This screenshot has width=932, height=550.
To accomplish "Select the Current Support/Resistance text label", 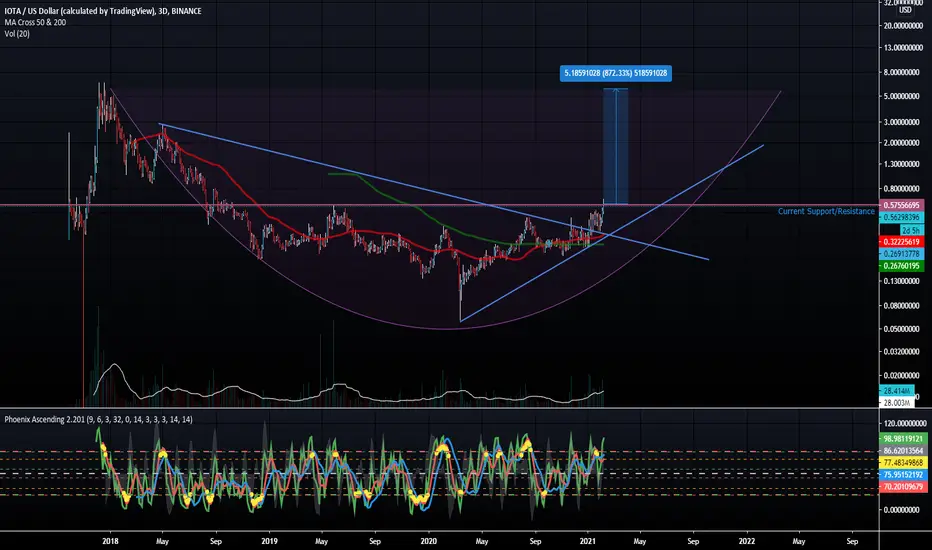I will click(826, 211).
